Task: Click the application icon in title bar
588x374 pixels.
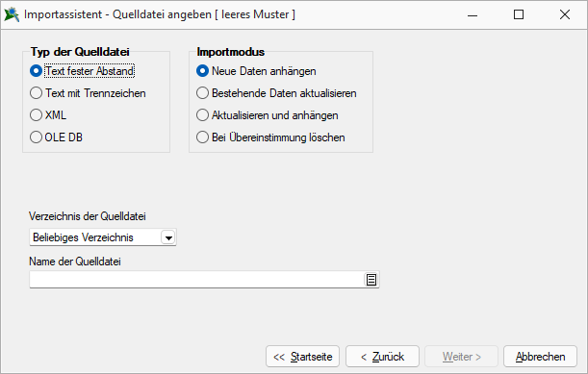Action: click(x=12, y=14)
